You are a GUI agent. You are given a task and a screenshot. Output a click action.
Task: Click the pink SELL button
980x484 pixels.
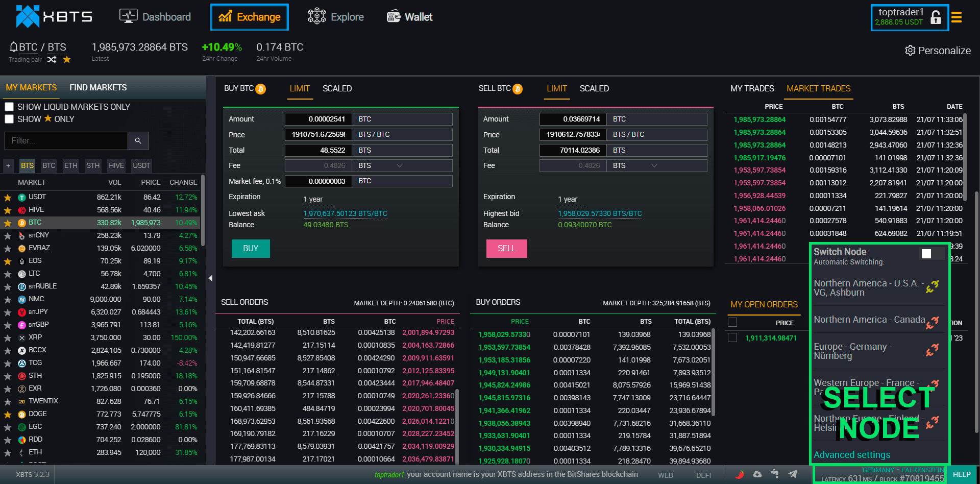click(x=506, y=249)
